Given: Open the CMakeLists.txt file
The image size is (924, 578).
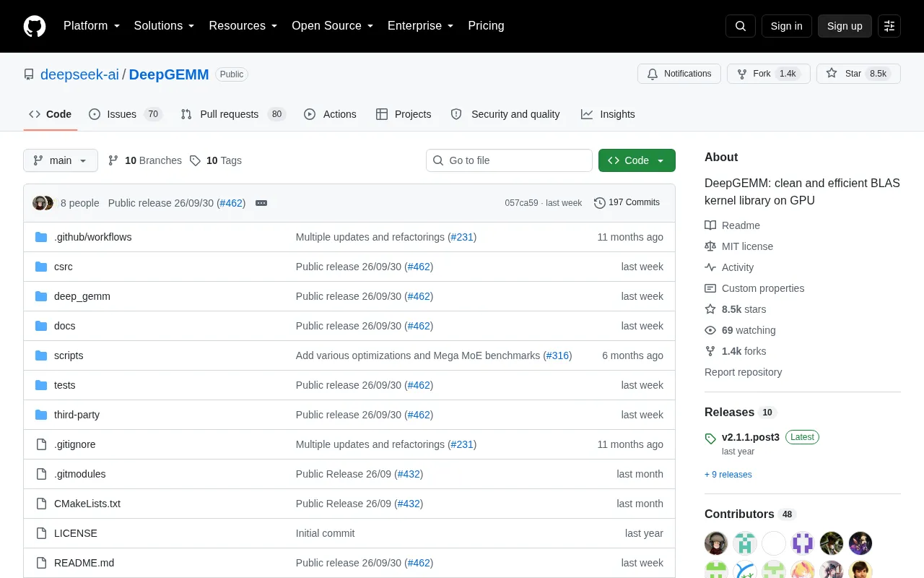Looking at the screenshot, I should tap(87, 504).
